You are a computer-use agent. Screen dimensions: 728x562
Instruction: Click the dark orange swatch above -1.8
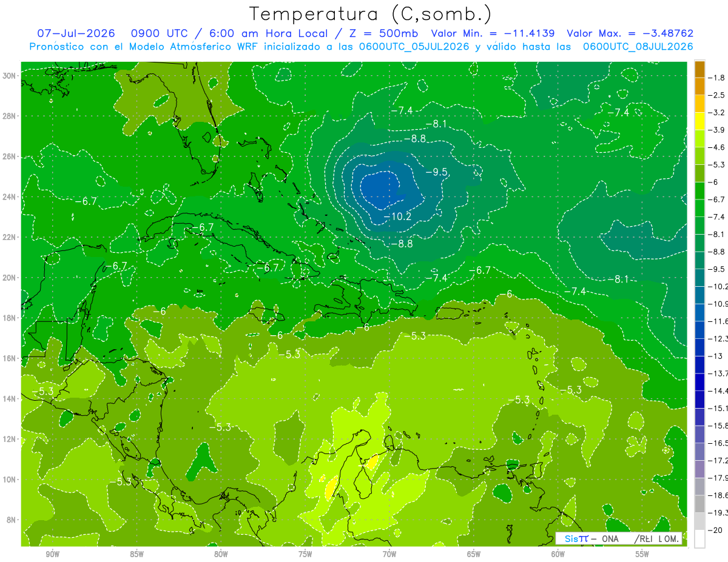(x=700, y=70)
